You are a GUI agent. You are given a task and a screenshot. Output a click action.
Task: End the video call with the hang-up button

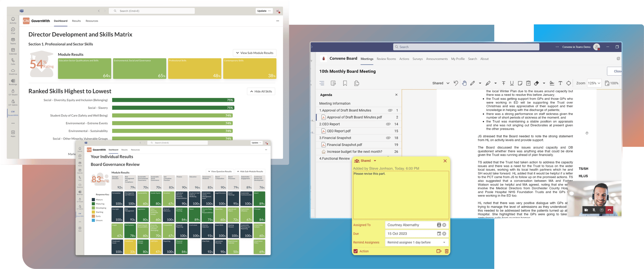point(609,210)
